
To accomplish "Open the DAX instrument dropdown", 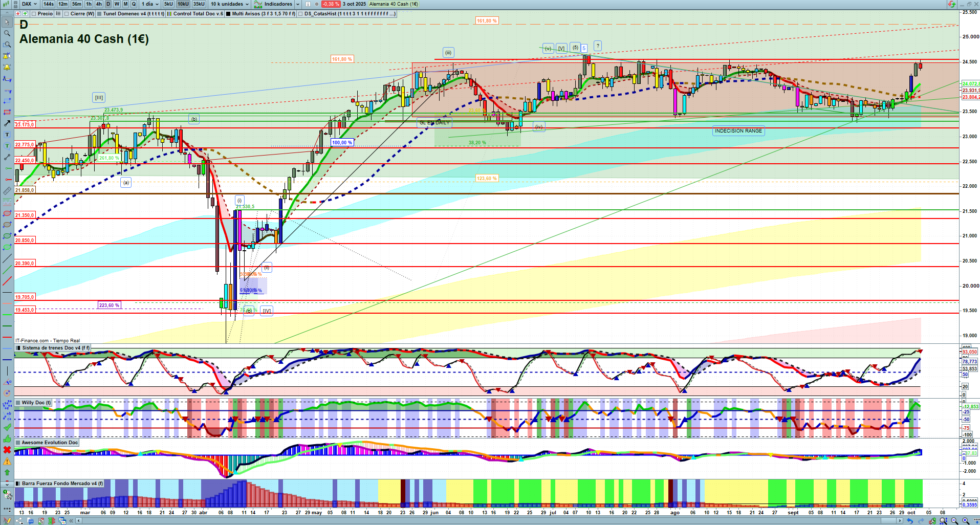I will (x=30, y=4).
